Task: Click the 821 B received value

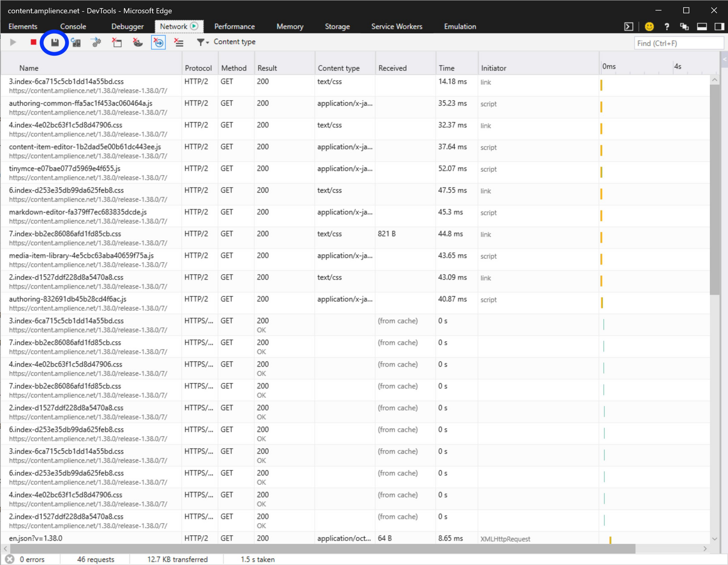Action: point(386,234)
